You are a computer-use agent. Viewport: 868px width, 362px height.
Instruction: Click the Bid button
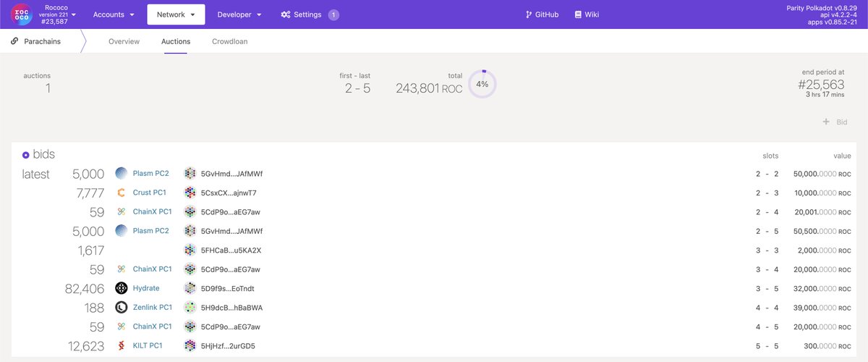tap(835, 122)
